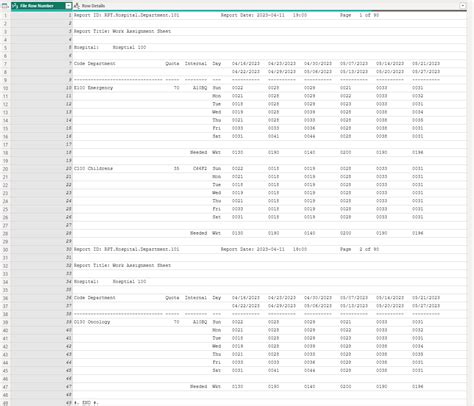Select the Fri data cell in row 44
The height and width of the screenshot is (406, 474).
[x=270, y=362]
